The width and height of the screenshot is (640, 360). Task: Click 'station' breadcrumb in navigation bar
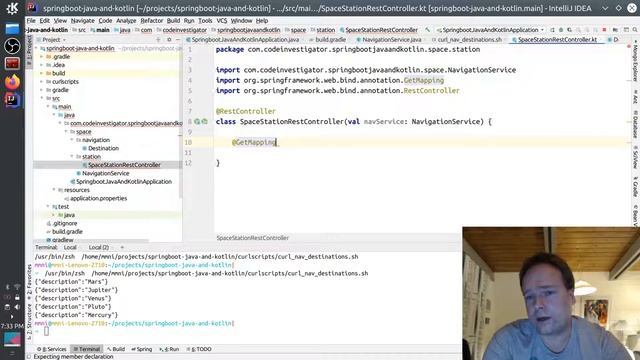[325, 30]
